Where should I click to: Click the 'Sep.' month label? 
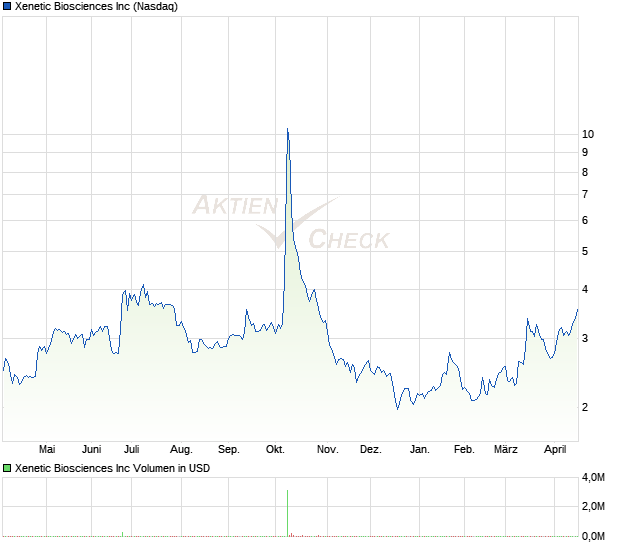tap(229, 450)
